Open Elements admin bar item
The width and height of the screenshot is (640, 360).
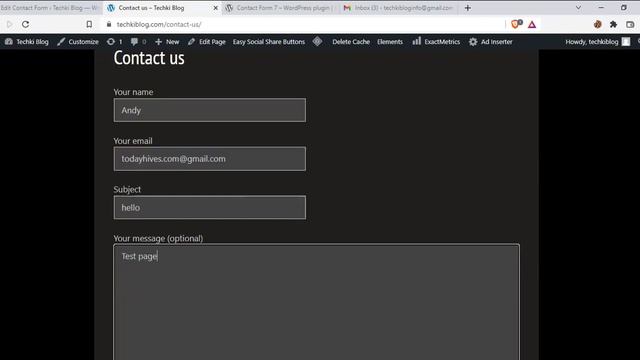[390, 42]
